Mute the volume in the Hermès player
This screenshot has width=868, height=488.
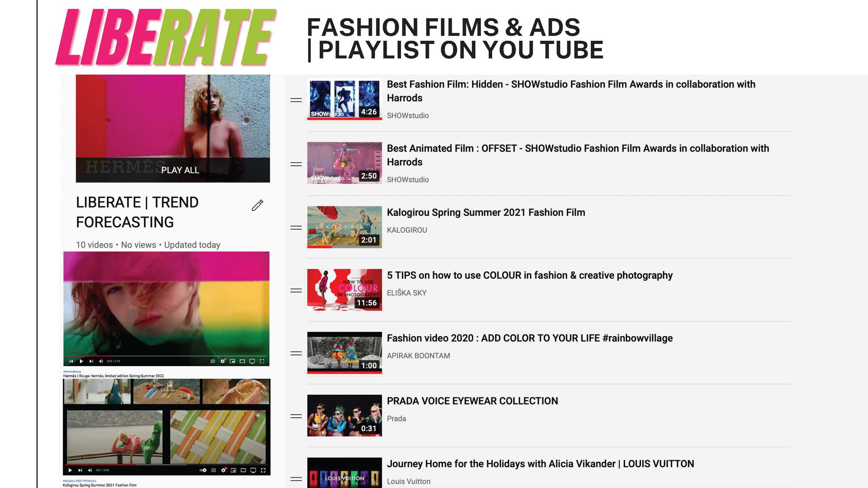pyautogui.click(x=101, y=361)
